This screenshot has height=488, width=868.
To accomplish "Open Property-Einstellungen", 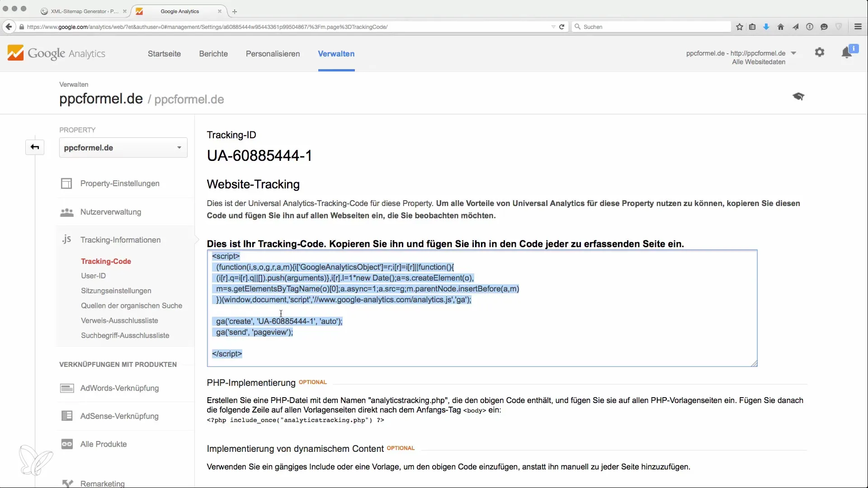I will coord(120,183).
